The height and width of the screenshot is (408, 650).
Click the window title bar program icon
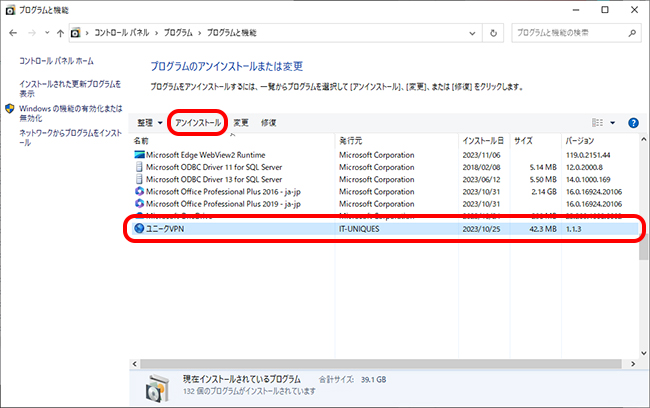coord(10,10)
